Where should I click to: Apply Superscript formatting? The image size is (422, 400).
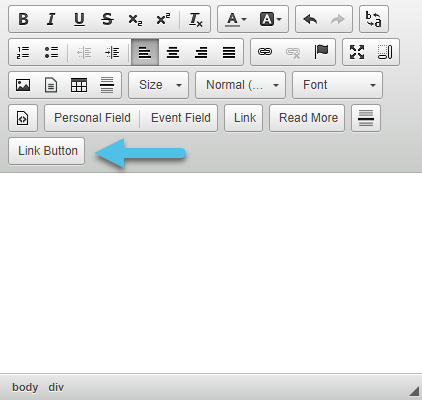pos(163,19)
